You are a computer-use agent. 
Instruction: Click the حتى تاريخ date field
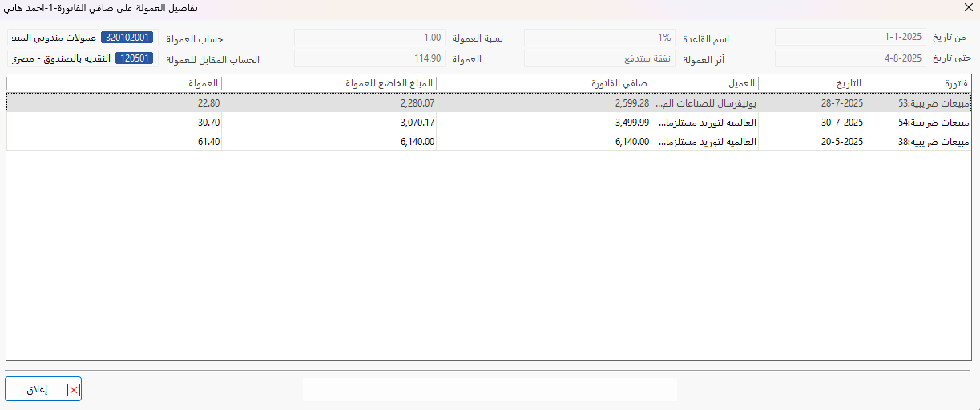click(850, 58)
